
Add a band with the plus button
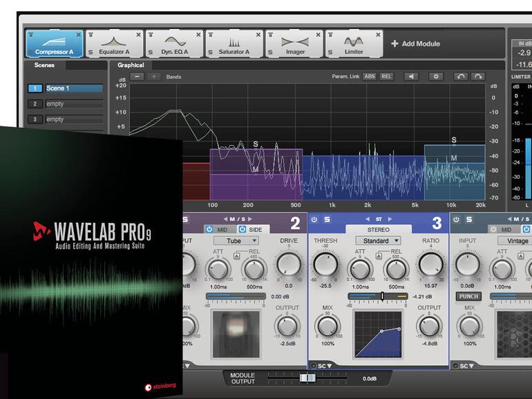[154, 77]
